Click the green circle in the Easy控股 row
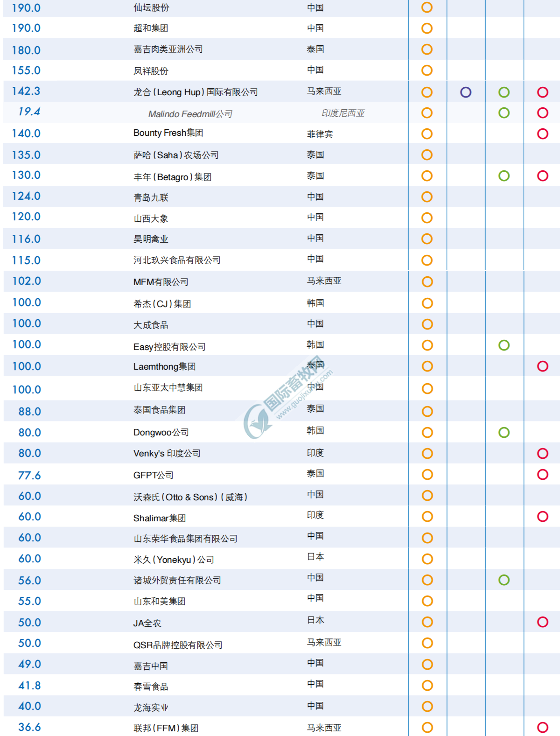The width and height of the screenshot is (560, 736). (504, 345)
